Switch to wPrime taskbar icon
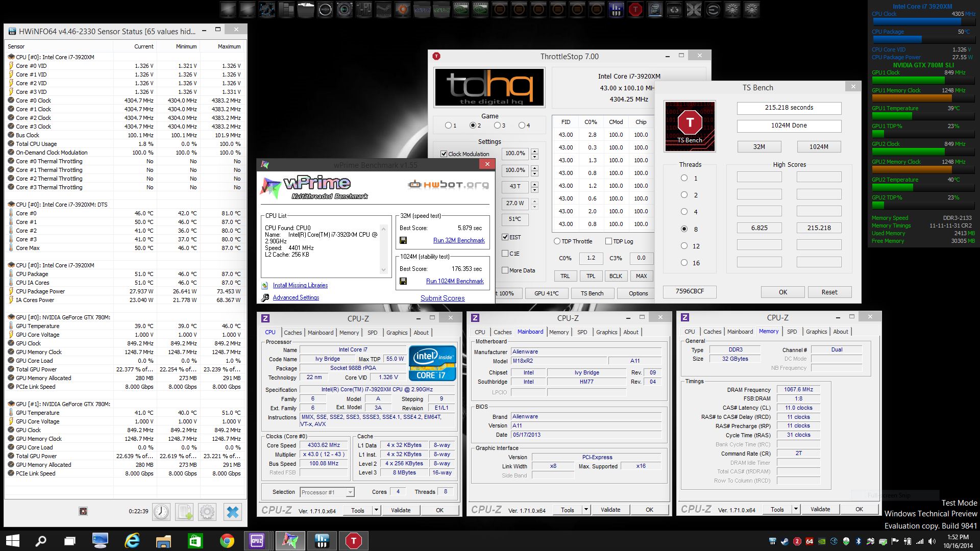 click(x=290, y=541)
